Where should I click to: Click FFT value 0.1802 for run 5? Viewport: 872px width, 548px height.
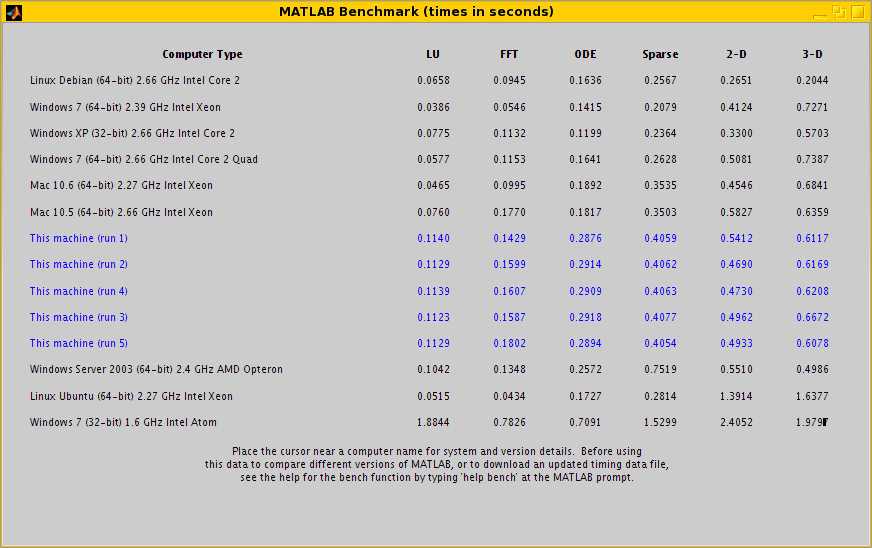509,343
